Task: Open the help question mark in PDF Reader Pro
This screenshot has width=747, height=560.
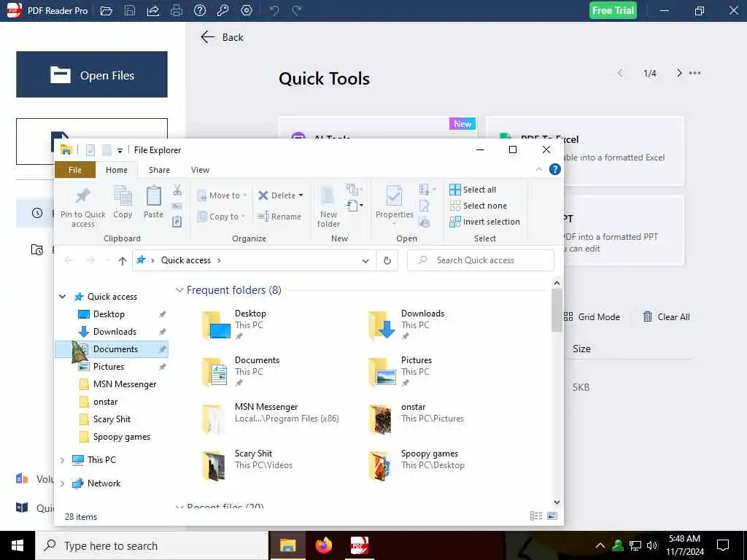Action: click(x=200, y=10)
